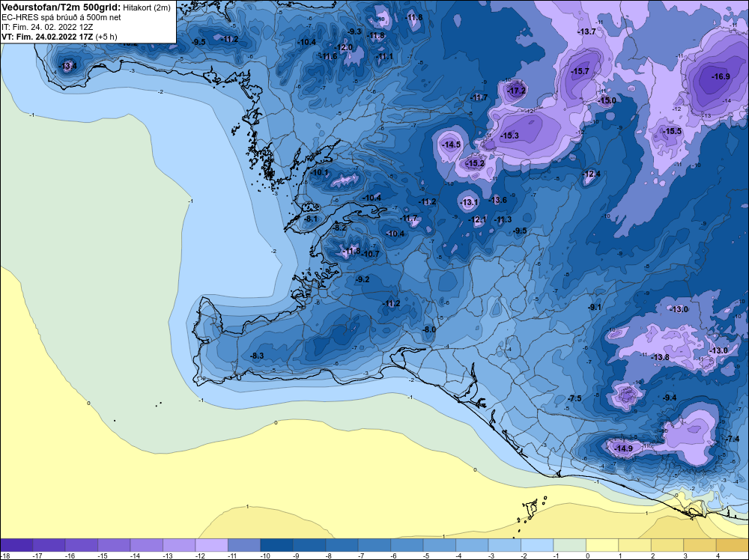Click the -8.1 temperature label
This screenshot has width=749, height=560.
311,219
